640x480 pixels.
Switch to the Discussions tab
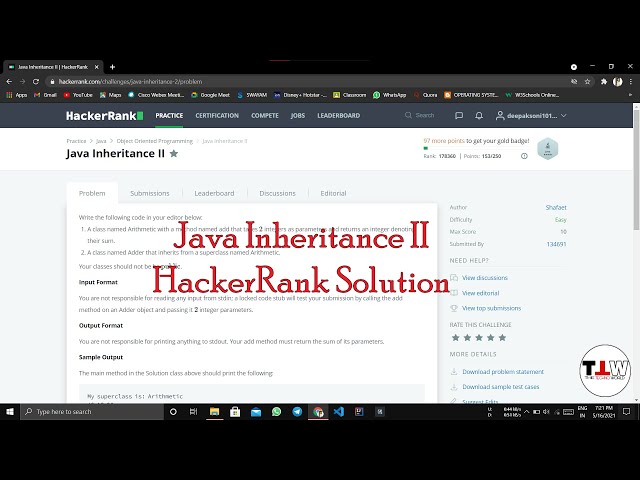click(x=278, y=193)
